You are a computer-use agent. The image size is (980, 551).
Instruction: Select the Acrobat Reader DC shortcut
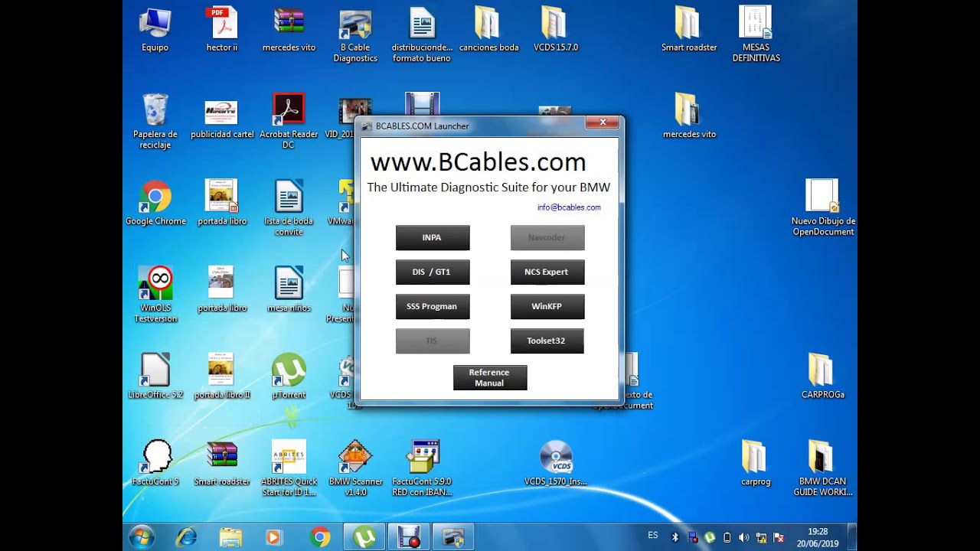(289, 122)
